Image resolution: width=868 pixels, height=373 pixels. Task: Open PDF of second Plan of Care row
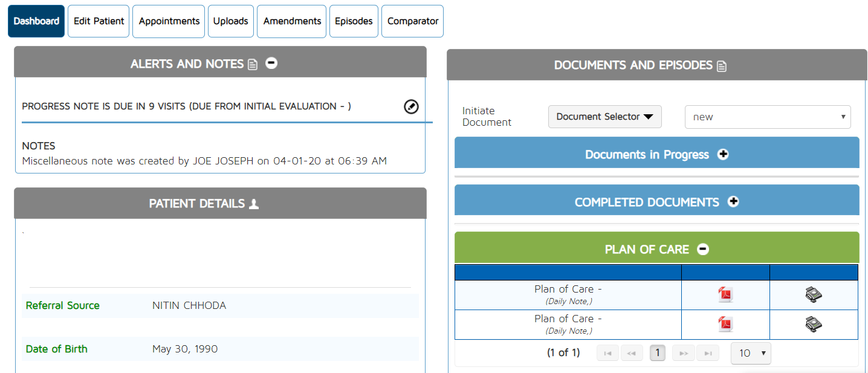point(725,325)
